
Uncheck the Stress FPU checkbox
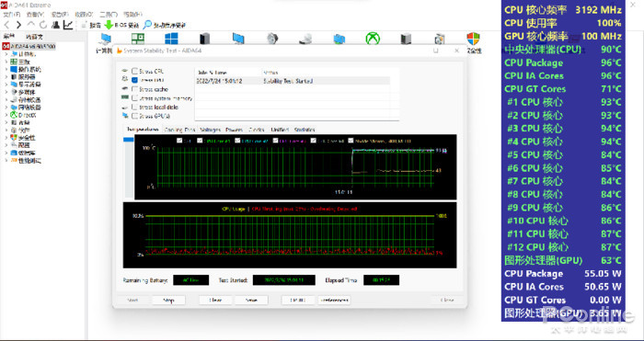(134, 80)
